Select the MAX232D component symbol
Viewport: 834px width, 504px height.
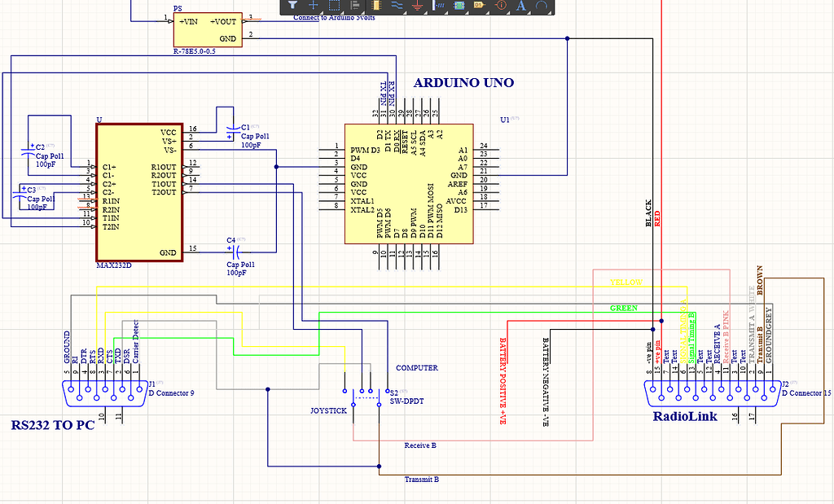[140, 191]
